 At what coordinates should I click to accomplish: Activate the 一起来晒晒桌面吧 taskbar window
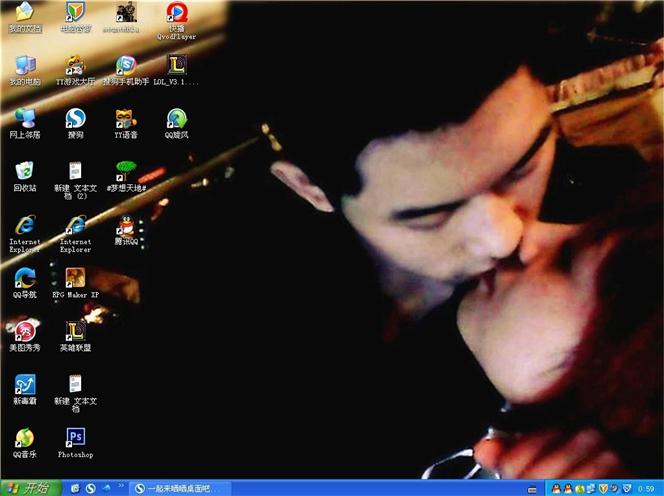click(180, 488)
